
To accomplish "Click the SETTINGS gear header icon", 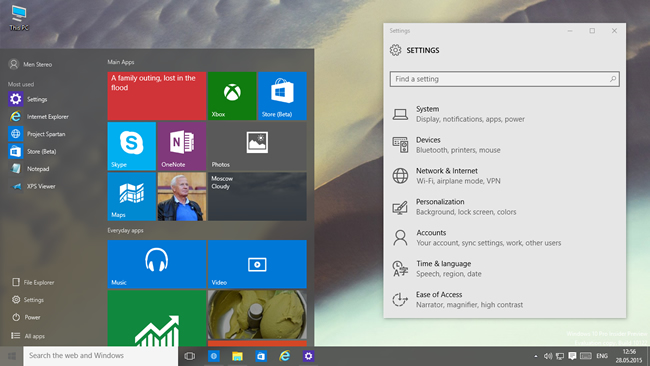I will pos(395,50).
